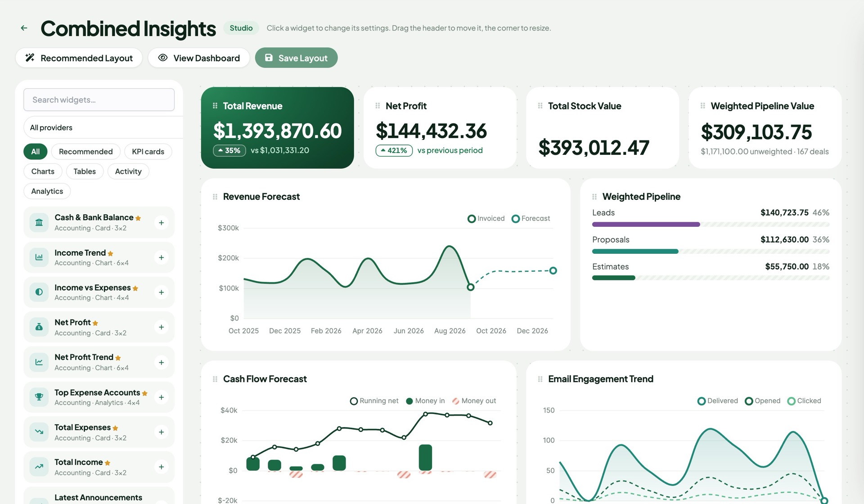864x504 pixels.
Task: Grab the Weighted Pipeline Value drag handle
Action: click(x=702, y=106)
